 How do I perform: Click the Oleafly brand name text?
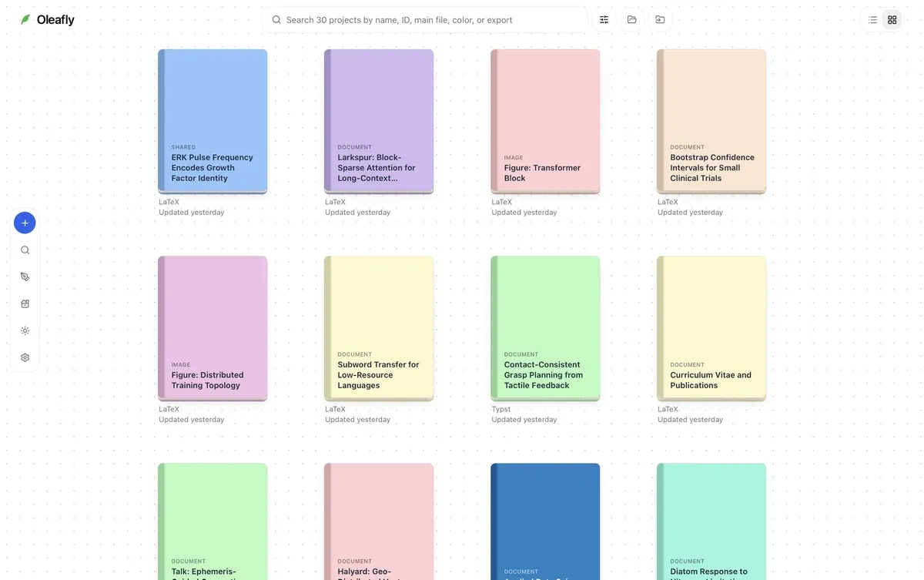[x=55, y=20]
